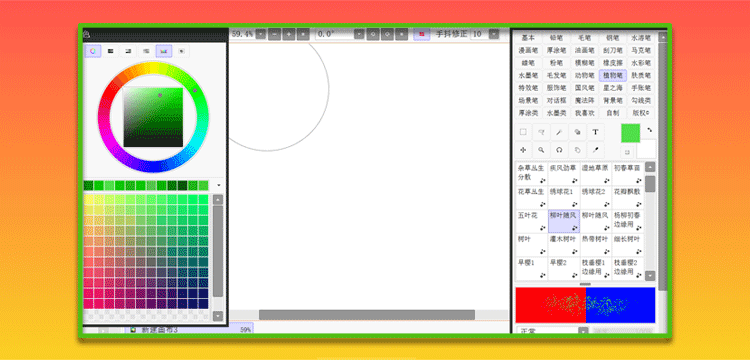The height and width of the screenshot is (360, 750).
Task: Toggle the flip canvas view icon
Action: click(422, 34)
